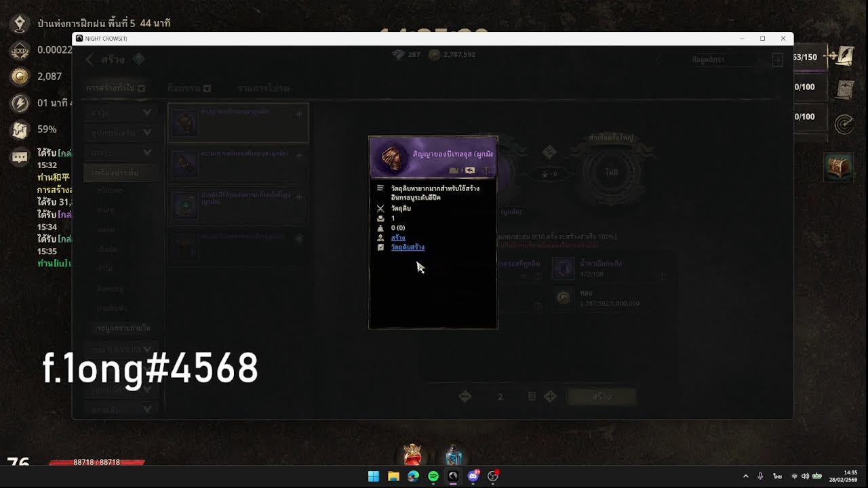The width and height of the screenshot is (868, 488).
Task: Select the third recipe with the green orb
Action: tap(184, 205)
